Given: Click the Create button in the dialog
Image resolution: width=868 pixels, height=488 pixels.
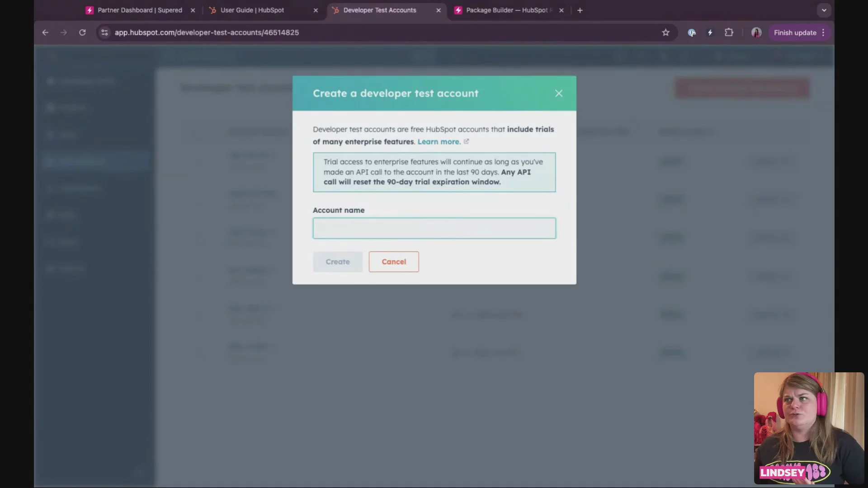Looking at the screenshot, I should pyautogui.click(x=338, y=262).
